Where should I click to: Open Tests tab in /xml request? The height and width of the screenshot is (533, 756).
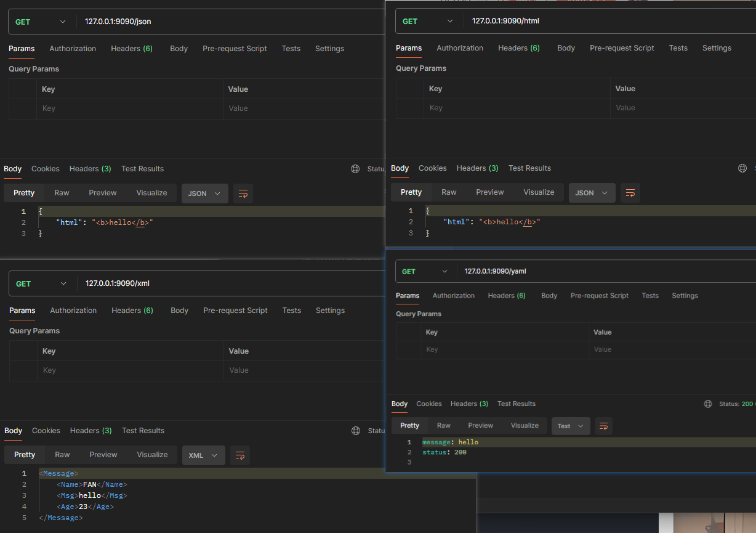pyautogui.click(x=292, y=311)
